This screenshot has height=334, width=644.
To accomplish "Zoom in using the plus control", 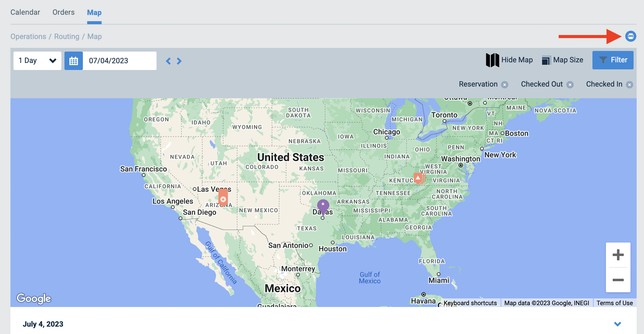I will tap(618, 254).
